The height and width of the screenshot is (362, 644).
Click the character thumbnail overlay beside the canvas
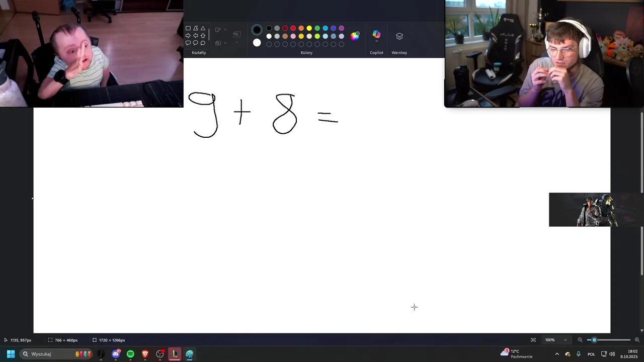point(596,210)
